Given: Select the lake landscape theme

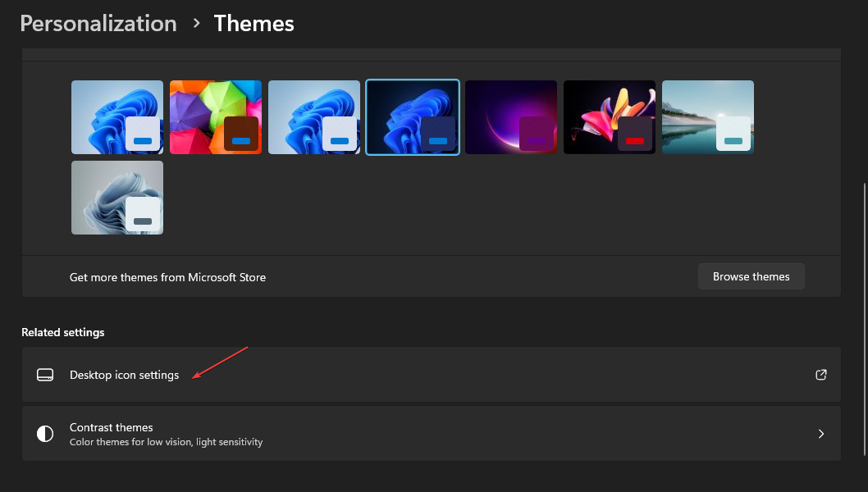Looking at the screenshot, I should 708,117.
